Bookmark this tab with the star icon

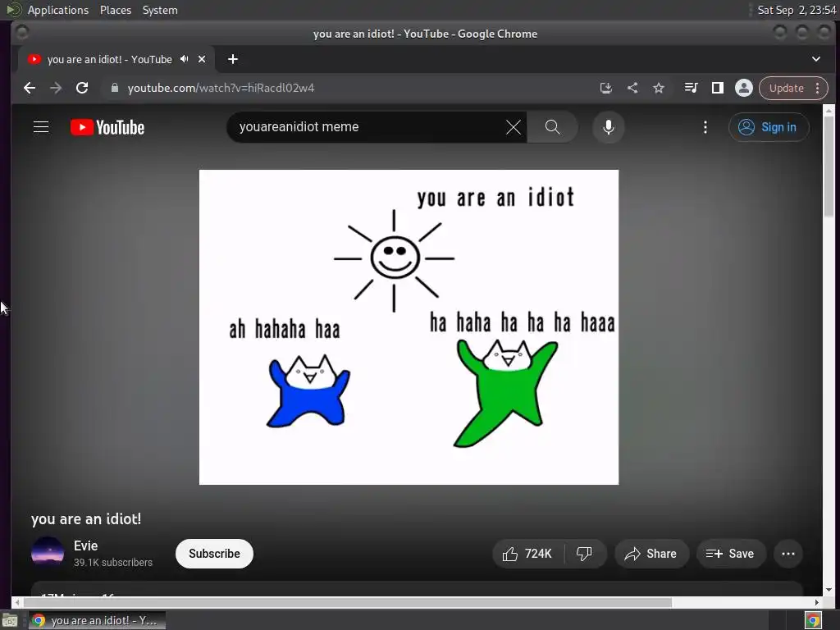(x=659, y=88)
